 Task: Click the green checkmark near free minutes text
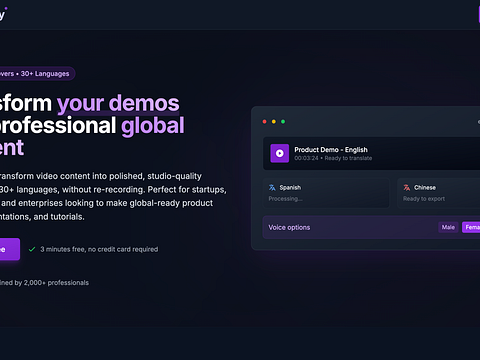click(32, 249)
